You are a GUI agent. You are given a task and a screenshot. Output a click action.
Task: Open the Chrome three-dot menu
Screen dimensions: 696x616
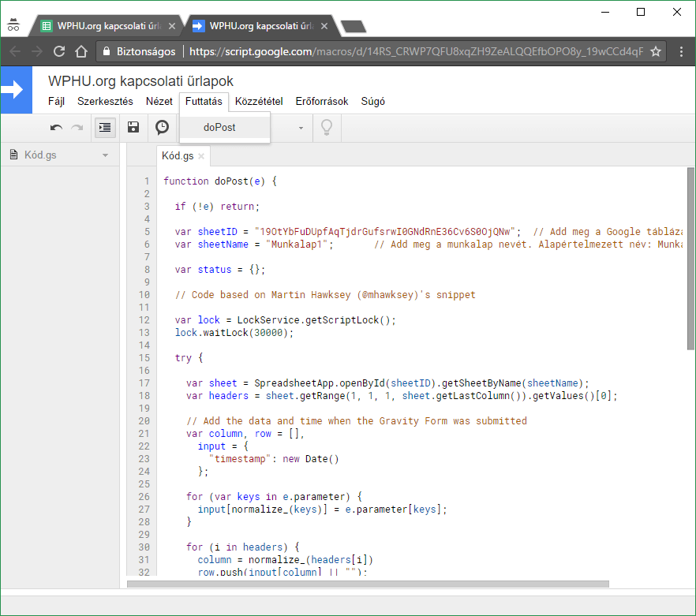680,51
